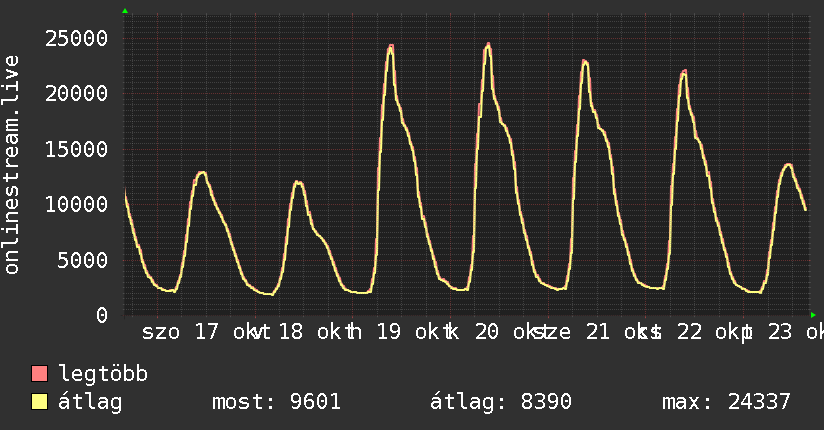The image size is (824, 430).
Task: Click the onlinestream.live vertical axis title
Action: click(12, 165)
